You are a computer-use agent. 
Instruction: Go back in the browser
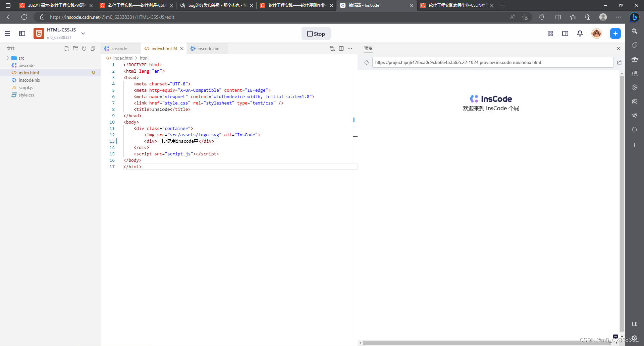tap(9, 17)
